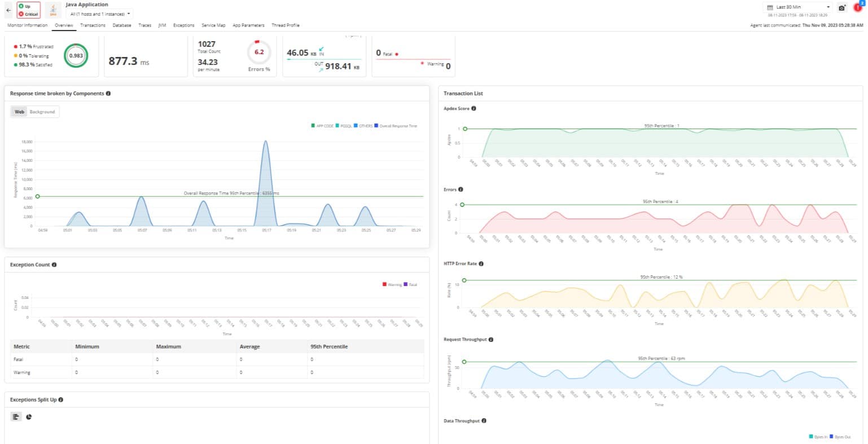Image resolution: width=868 pixels, height=444 pixels.
Task: Open info icon beside Errors chart title
Action: point(461,190)
